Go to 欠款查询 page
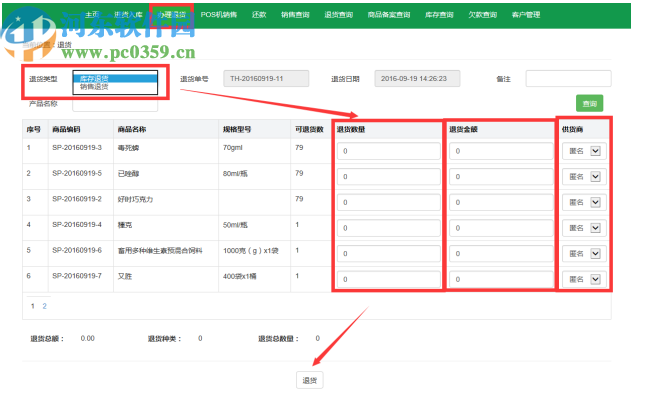This screenshot has width=648, height=413. pos(482,14)
